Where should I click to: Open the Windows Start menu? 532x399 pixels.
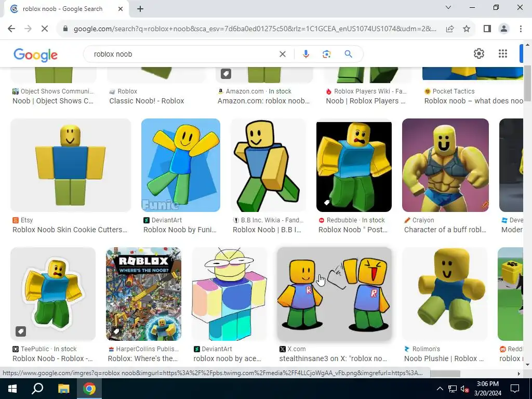[12, 389]
